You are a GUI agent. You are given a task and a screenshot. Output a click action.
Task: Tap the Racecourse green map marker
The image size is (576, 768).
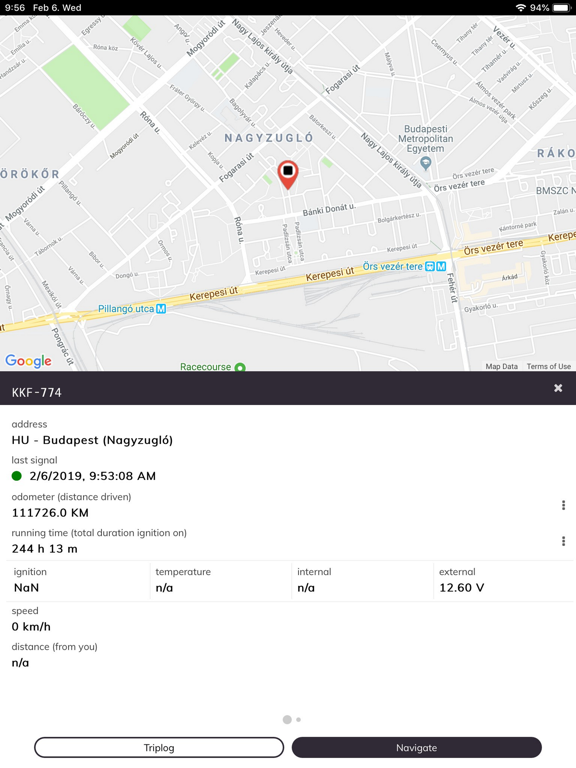pos(240,366)
